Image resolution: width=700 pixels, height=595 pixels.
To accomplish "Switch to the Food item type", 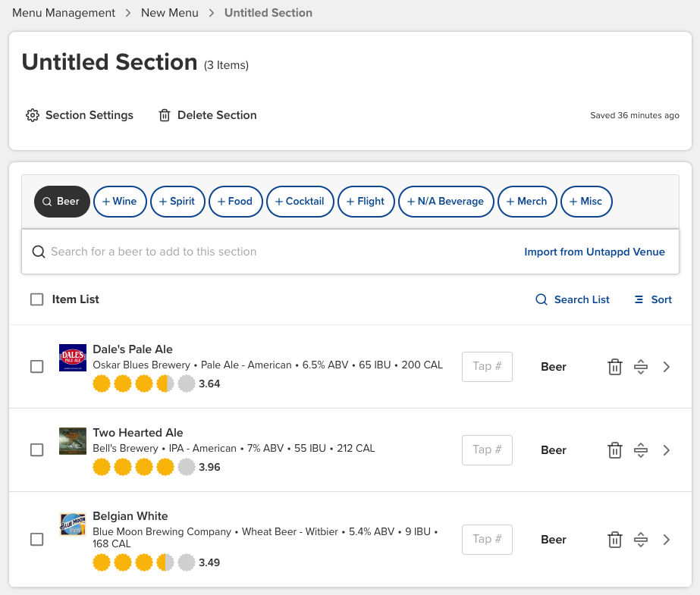I will 236,202.
